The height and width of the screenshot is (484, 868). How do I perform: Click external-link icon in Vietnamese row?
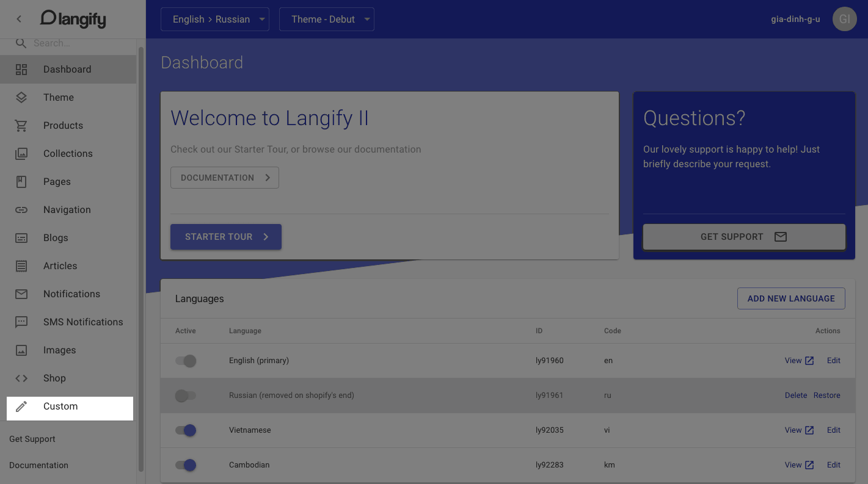click(x=809, y=430)
